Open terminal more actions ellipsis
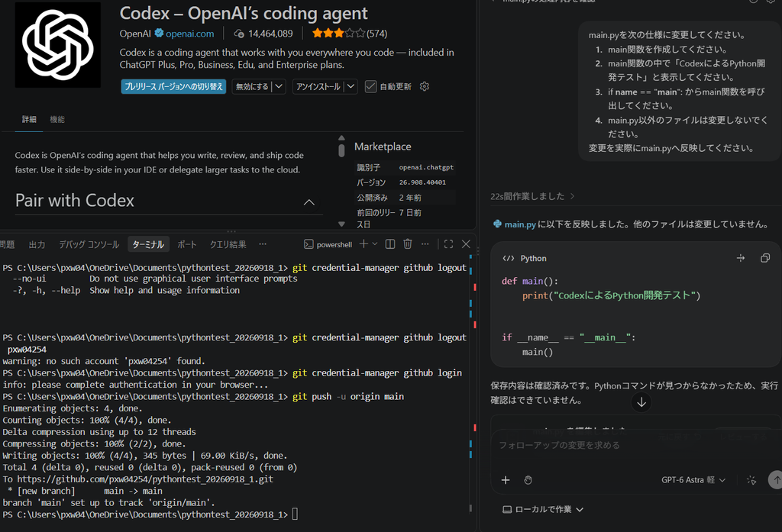The width and height of the screenshot is (782, 532). point(425,243)
